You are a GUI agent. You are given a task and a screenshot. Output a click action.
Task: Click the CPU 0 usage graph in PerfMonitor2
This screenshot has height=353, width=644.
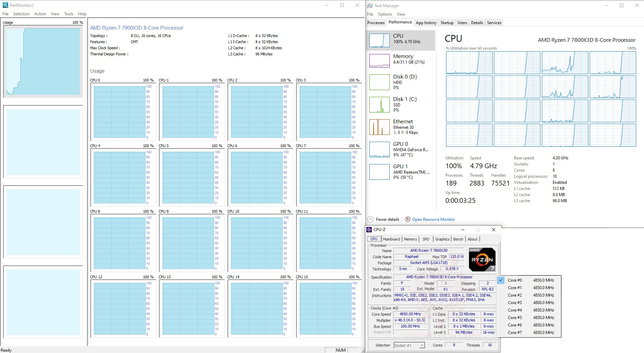point(123,112)
